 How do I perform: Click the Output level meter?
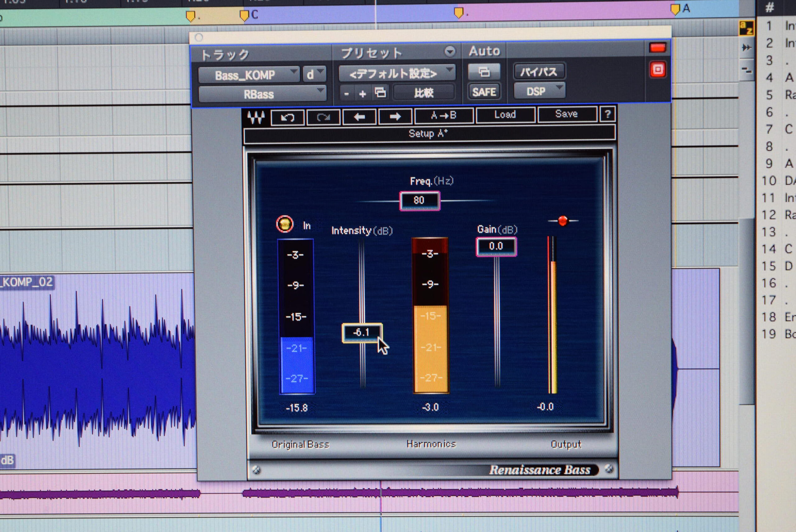[553, 315]
